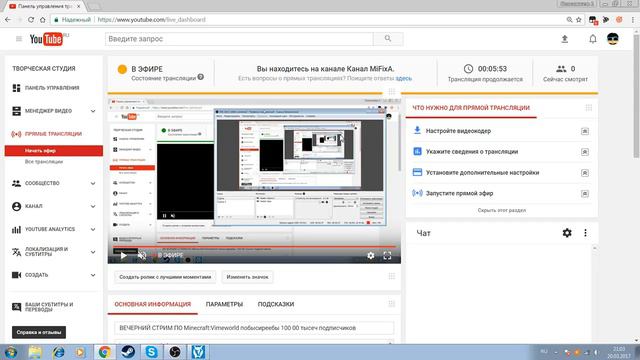Expand the Запустите прямой эфир row

(x=585, y=193)
